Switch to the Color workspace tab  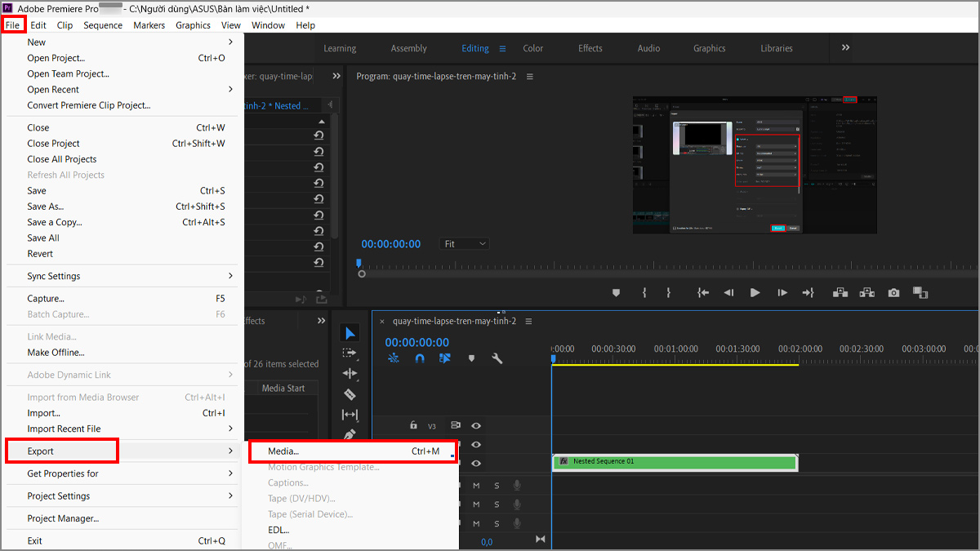coord(533,48)
